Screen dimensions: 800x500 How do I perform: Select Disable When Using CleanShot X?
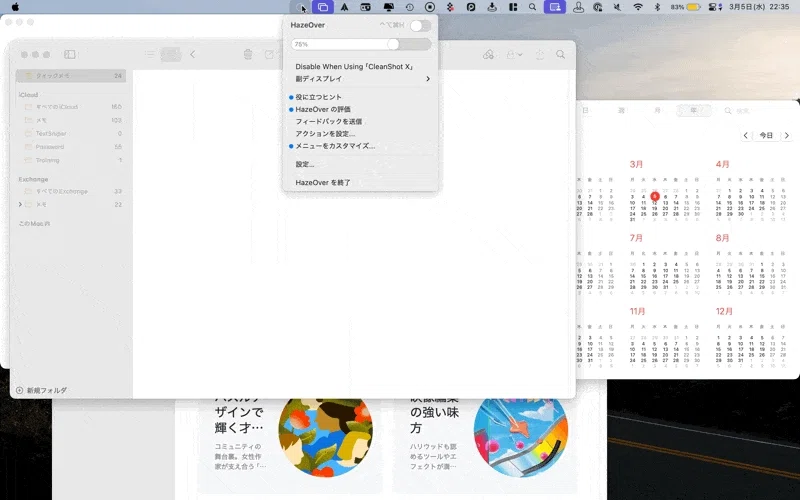[360, 66]
